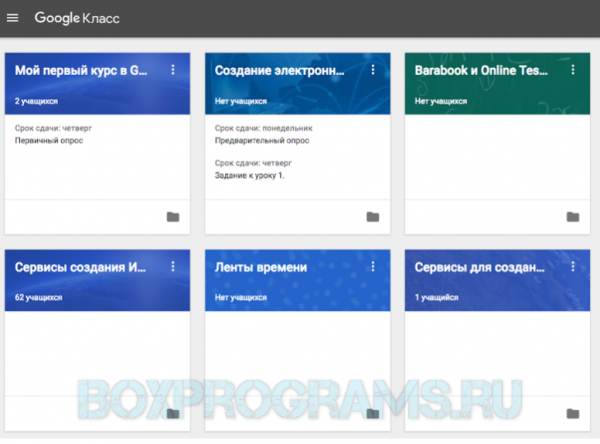Open the Первичный опрос assignment

pos(49,140)
